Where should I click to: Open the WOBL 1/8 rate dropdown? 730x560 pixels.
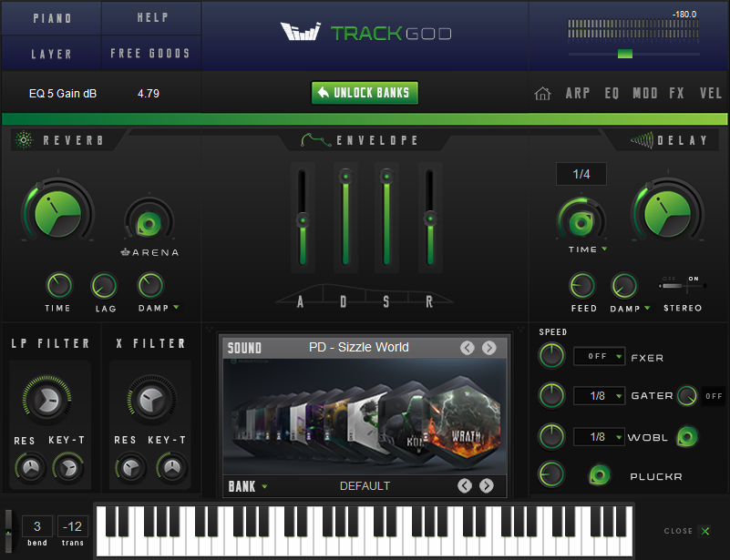point(599,437)
